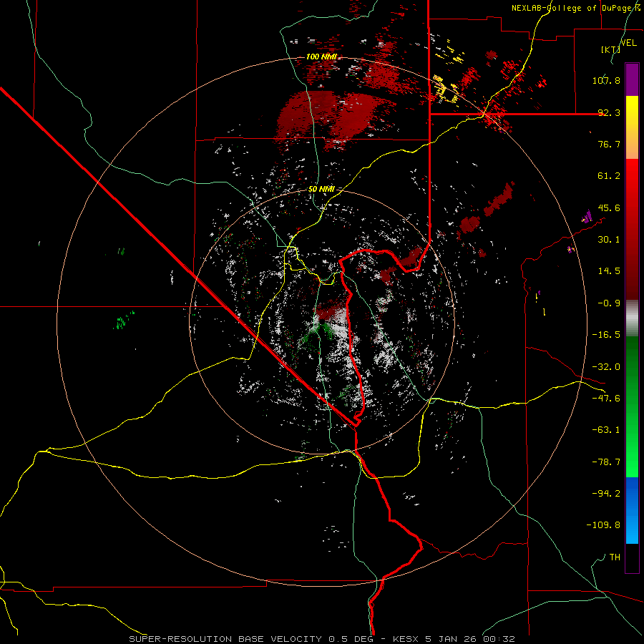Click the -47.6 value on velocity scale
This screenshot has width=644, height=644.
click(606, 399)
